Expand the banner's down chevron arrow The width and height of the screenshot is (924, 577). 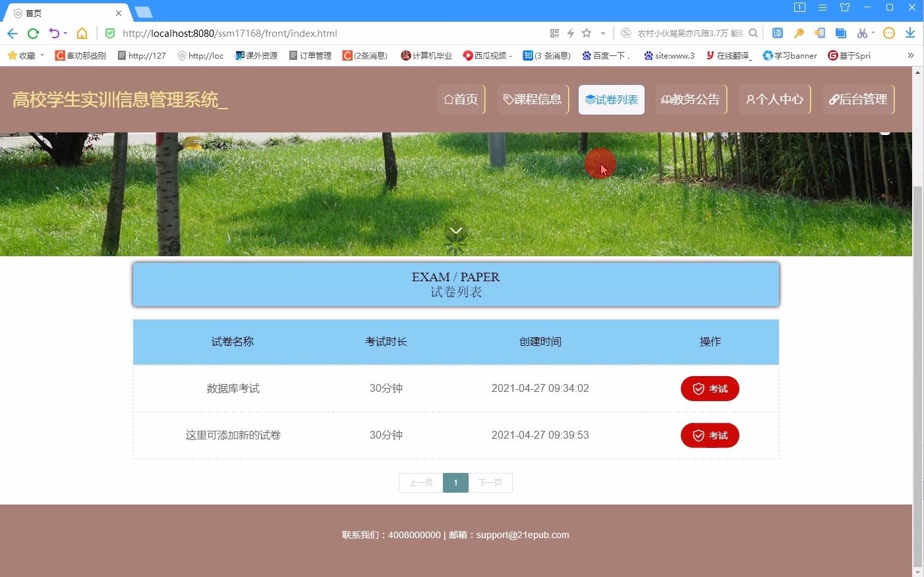(x=455, y=231)
